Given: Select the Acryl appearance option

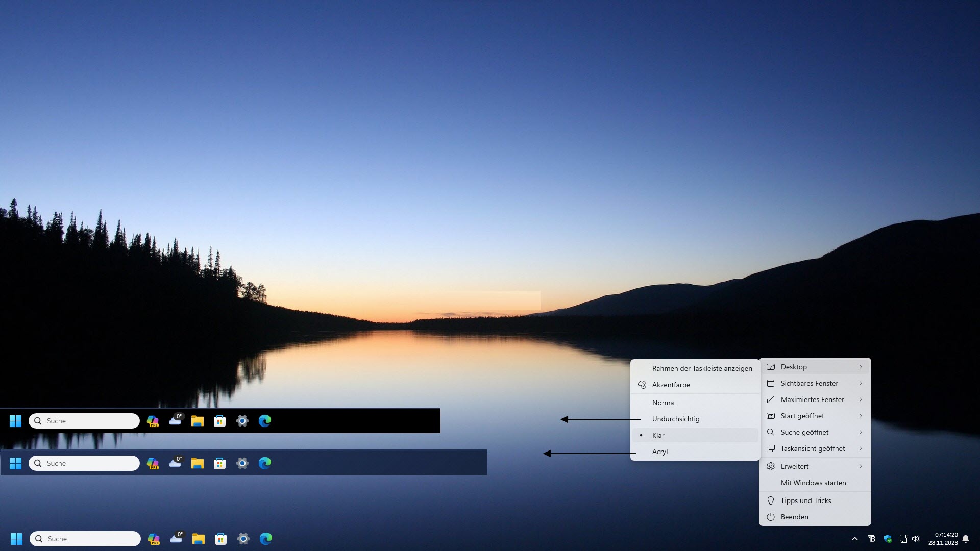Looking at the screenshot, I should [660, 452].
